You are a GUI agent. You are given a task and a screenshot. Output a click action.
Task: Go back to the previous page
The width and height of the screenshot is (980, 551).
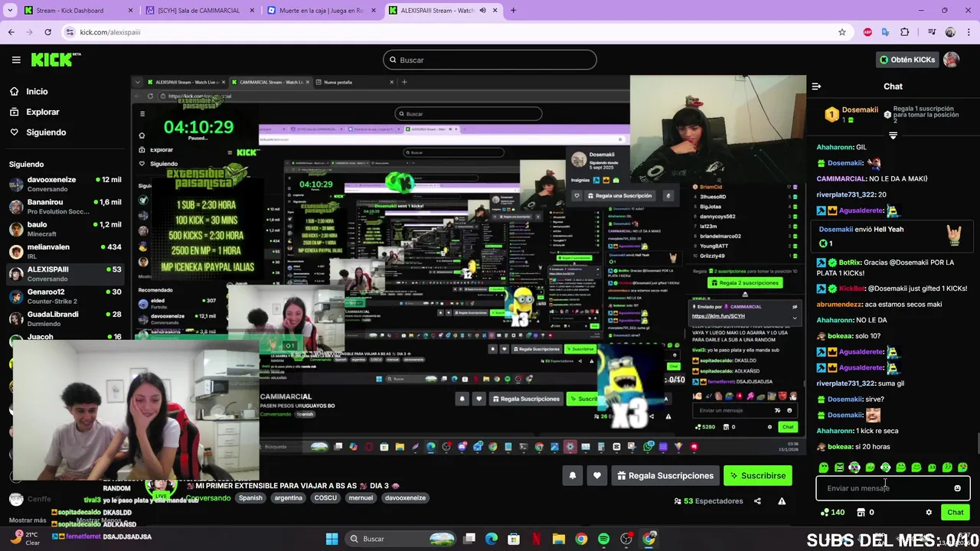pyautogui.click(x=11, y=32)
